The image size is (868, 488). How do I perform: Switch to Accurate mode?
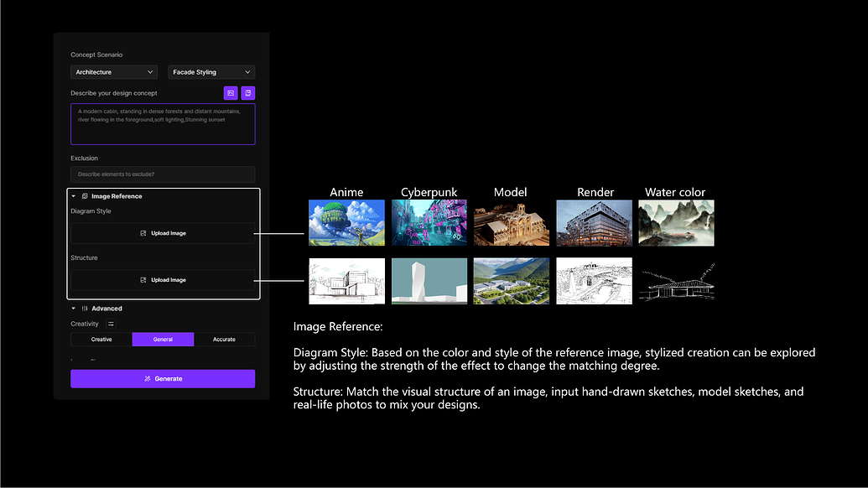pyautogui.click(x=223, y=339)
